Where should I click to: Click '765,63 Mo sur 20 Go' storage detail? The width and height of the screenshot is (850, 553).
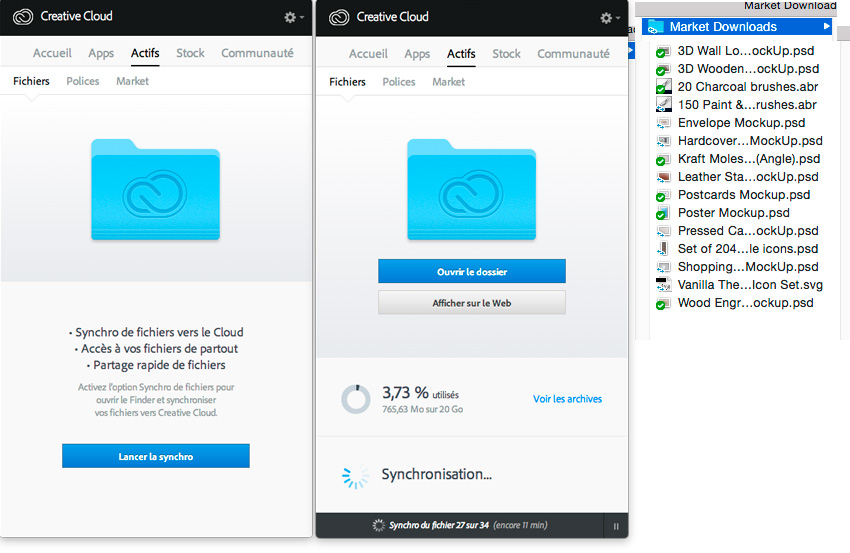point(422,409)
